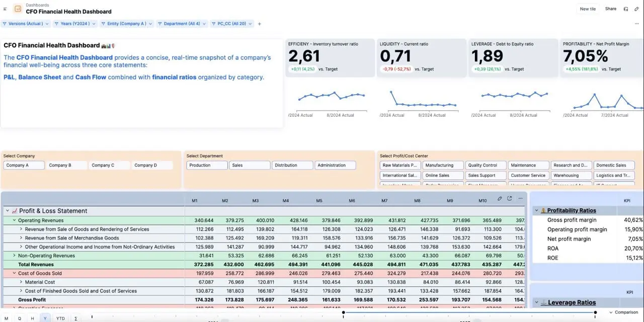Open the Entity (Company A) dropdown
Screen dimensions: 644x322
coord(127,23)
